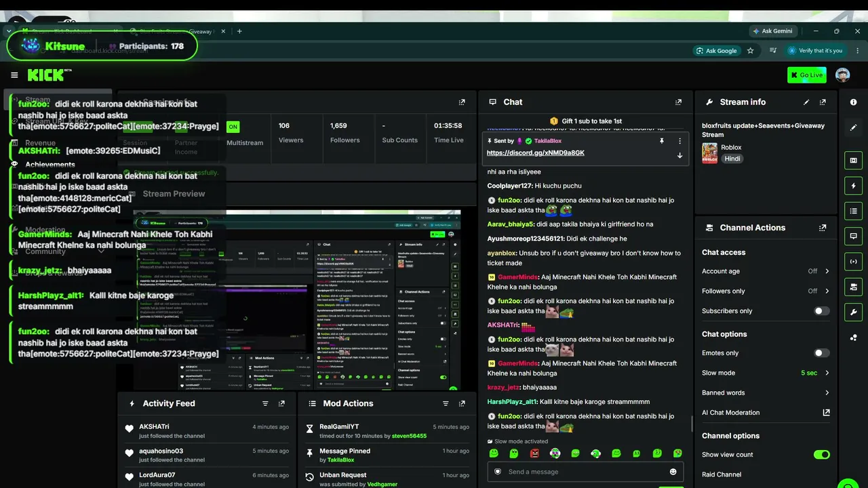Click the pencil icon in right sidebar
The image size is (868, 488).
point(853,127)
